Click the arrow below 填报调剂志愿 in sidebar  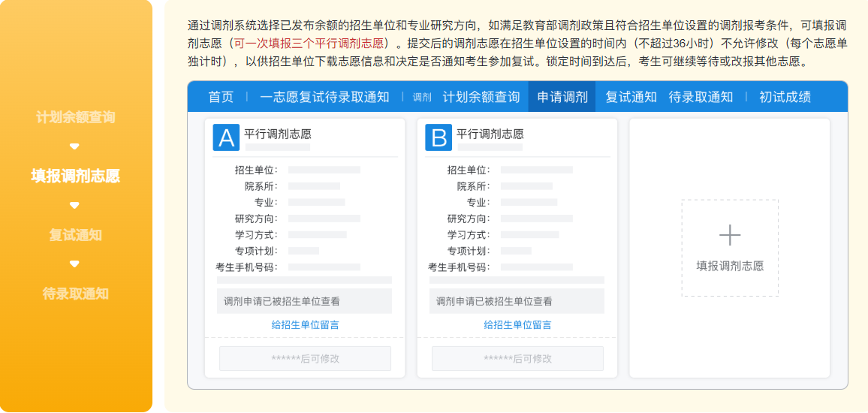[x=74, y=205]
